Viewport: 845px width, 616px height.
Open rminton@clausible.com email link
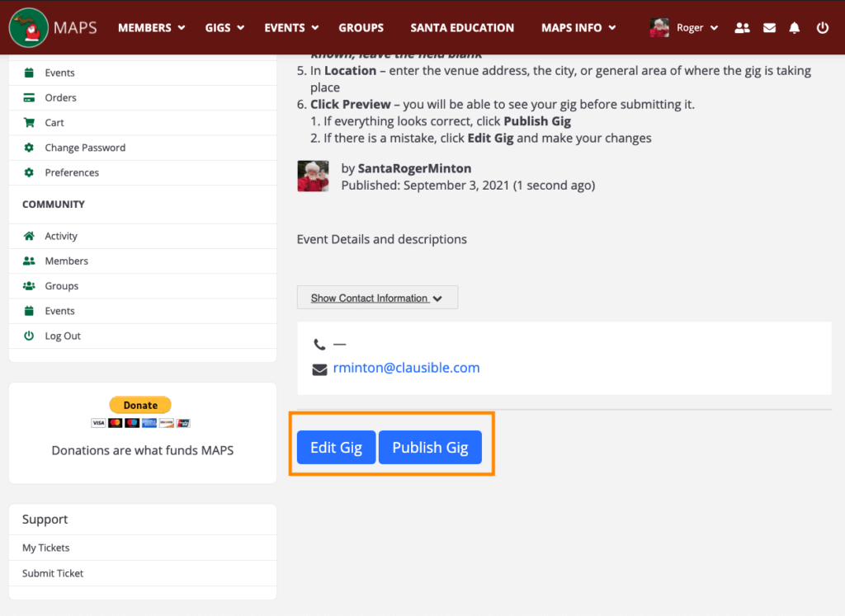click(x=406, y=368)
